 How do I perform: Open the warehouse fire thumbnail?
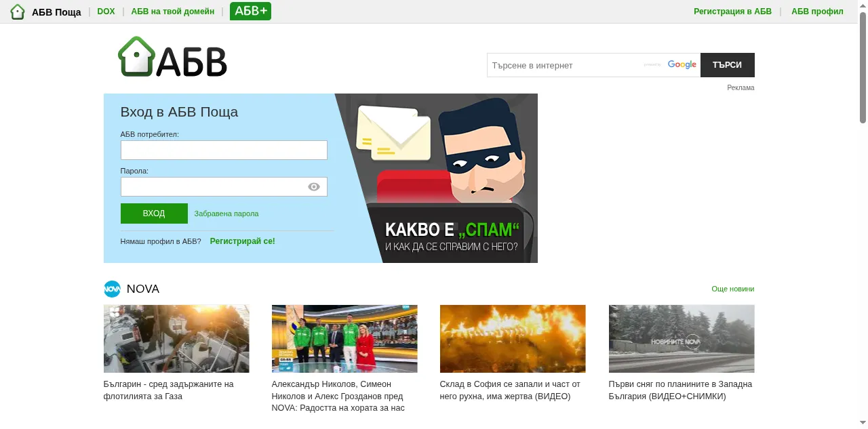[513, 339]
